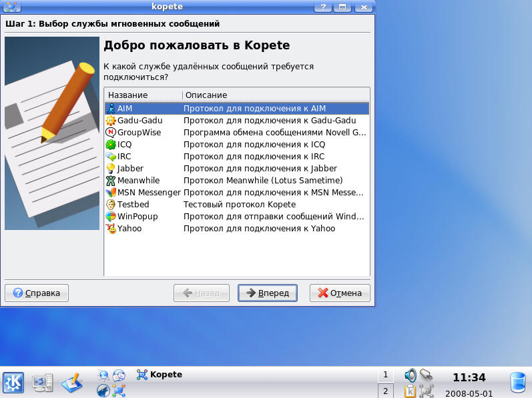Viewport: 532px width, 398px height.
Task: Click the AIM running man icon
Action: tap(111, 109)
